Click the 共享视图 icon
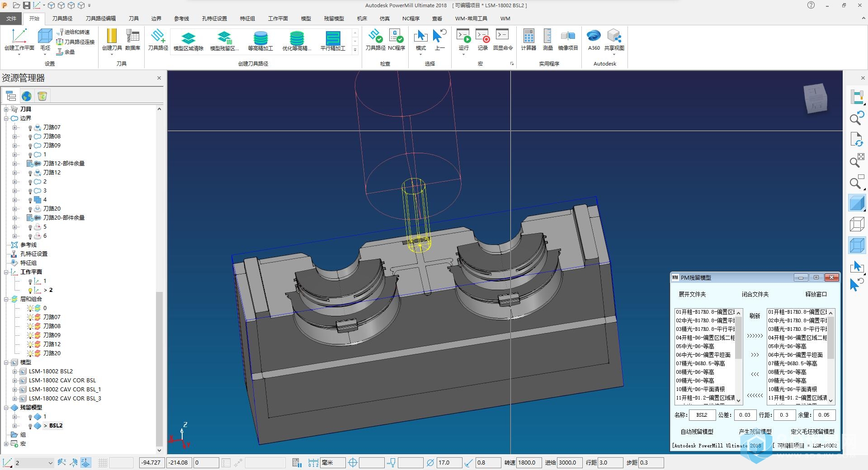The image size is (868, 470). tap(614, 36)
